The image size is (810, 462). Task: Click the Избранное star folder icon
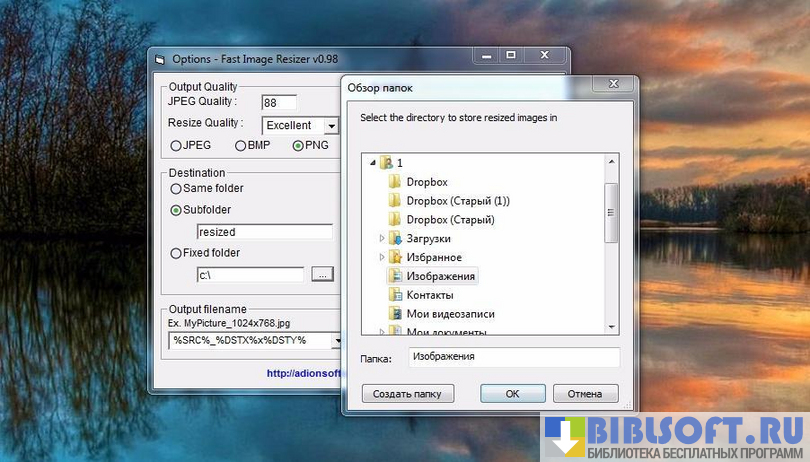(x=395, y=257)
